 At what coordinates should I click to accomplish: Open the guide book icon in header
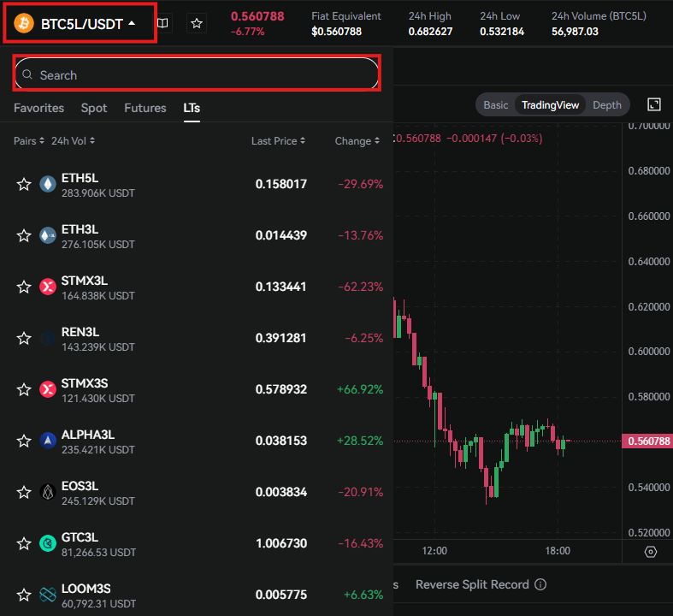pyautogui.click(x=162, y=23)
